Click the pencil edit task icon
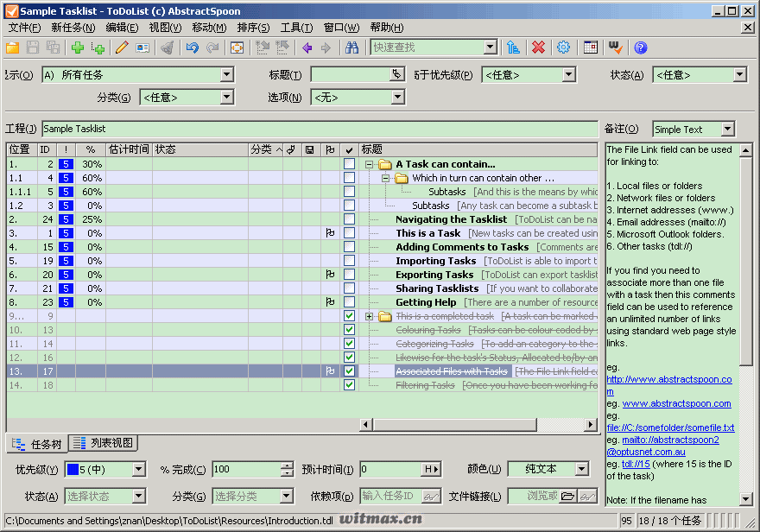 [x=122, y=47]
